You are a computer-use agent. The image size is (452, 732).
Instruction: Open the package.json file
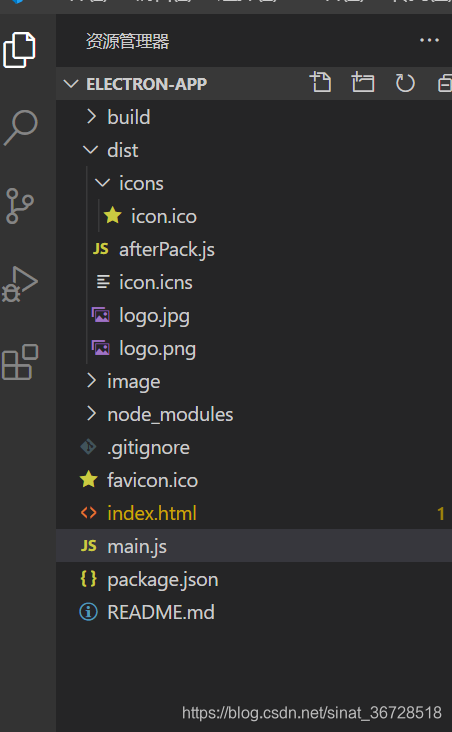coord(254,579)
